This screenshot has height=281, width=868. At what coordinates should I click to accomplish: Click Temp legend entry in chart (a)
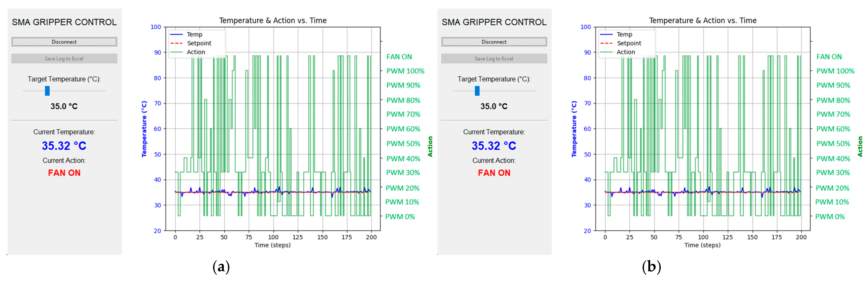pyautogui.click(x=194, y=34)
